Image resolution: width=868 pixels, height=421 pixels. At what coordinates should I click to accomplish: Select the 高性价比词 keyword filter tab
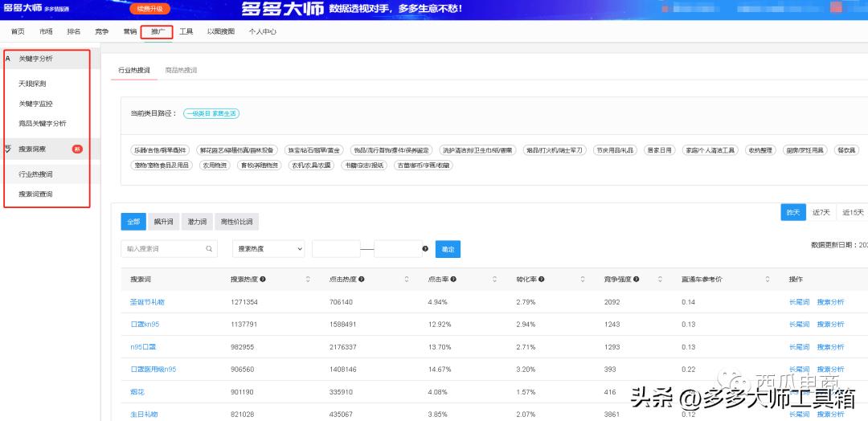pos(236,222)
